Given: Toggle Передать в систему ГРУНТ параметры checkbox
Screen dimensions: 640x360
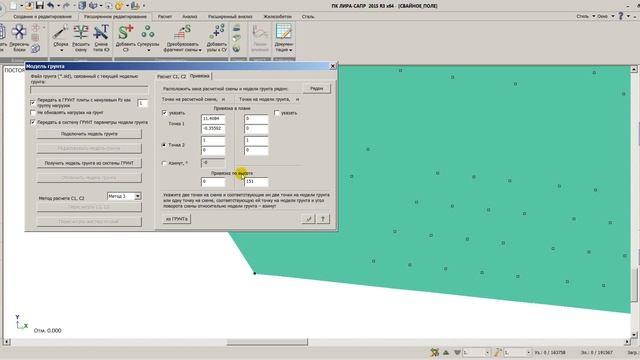Looking at the screenshot, I should pos(33,122).
